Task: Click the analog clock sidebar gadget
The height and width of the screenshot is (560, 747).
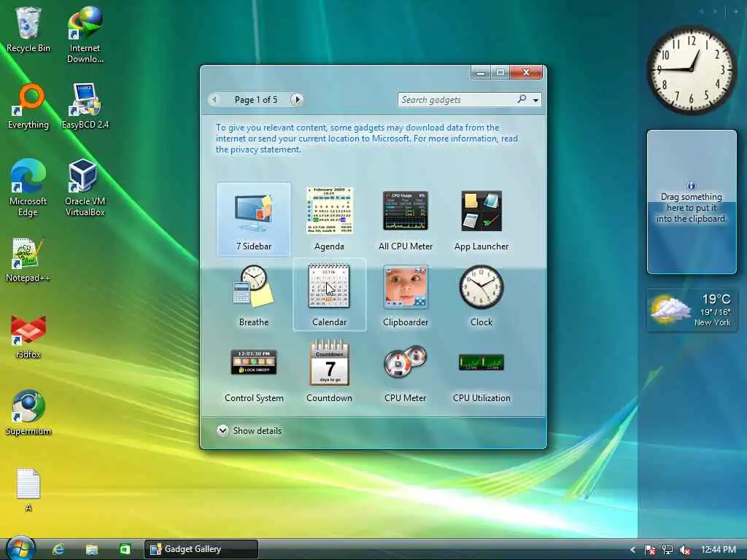Action: [692, 69]
